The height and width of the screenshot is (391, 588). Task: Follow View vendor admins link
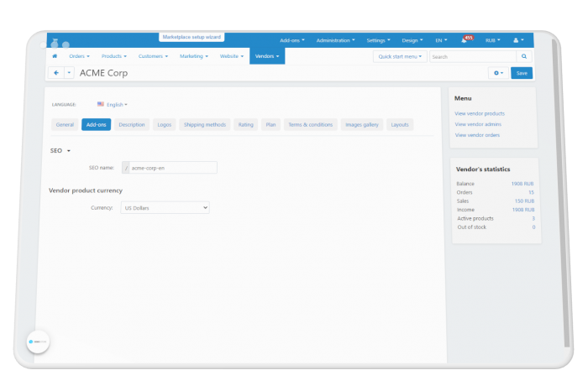(478, 124)
